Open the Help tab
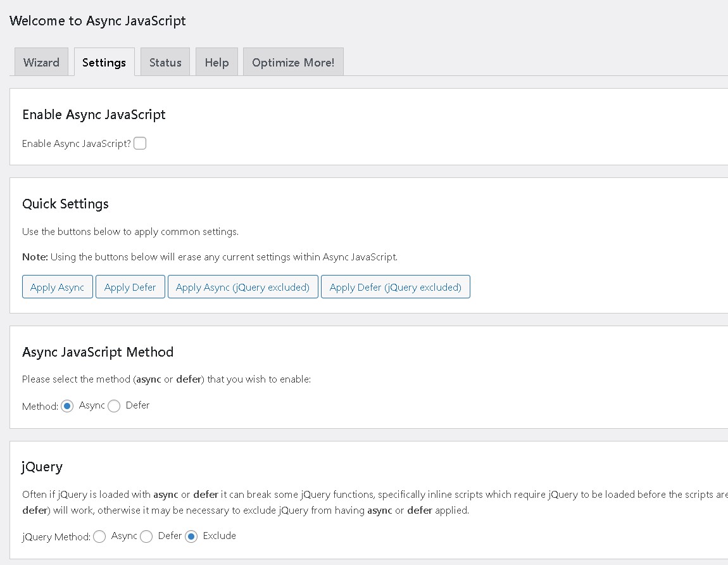This screenshot has width=728, height=565. 217,62
